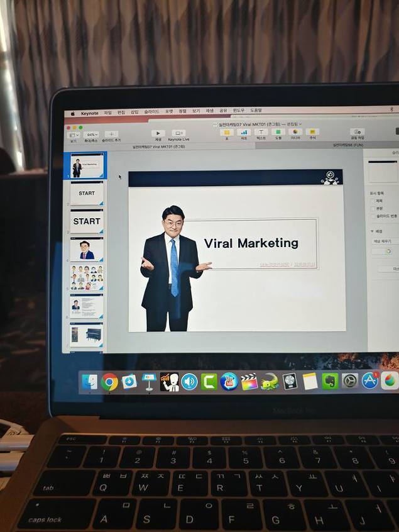The width and height of the screenshot is (399, 532).
Task: Open the green crocodile app in Dock
Action: tap(270, 381)
